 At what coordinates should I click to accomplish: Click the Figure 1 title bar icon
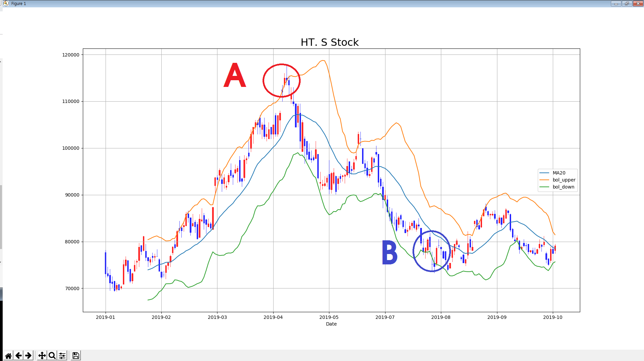6,3
